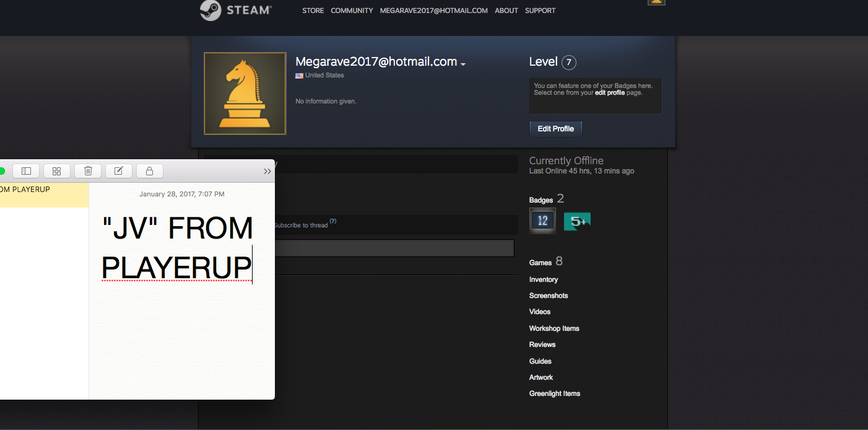Delete note using the trash icon
The height and width of the screenshot is (430, 868).
point(88,171)
